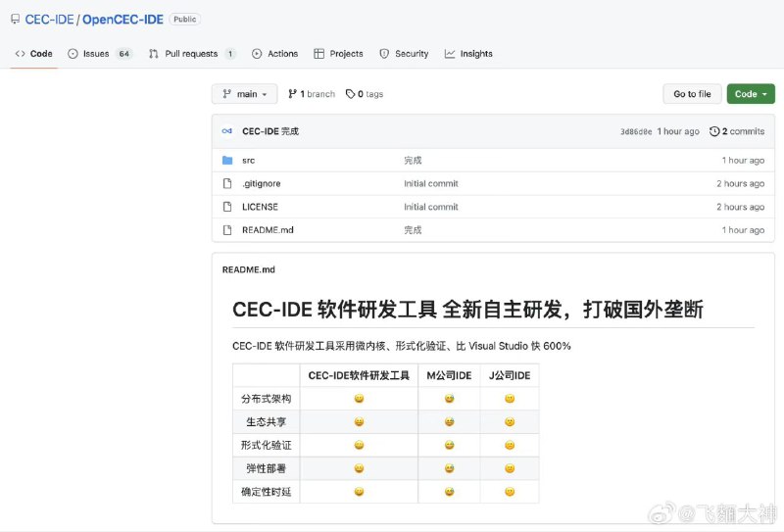Image resolution: width=784 pixels, height=532 pixels.
Task: Open README.md row commit message 完成
Action: click(413, 230)
